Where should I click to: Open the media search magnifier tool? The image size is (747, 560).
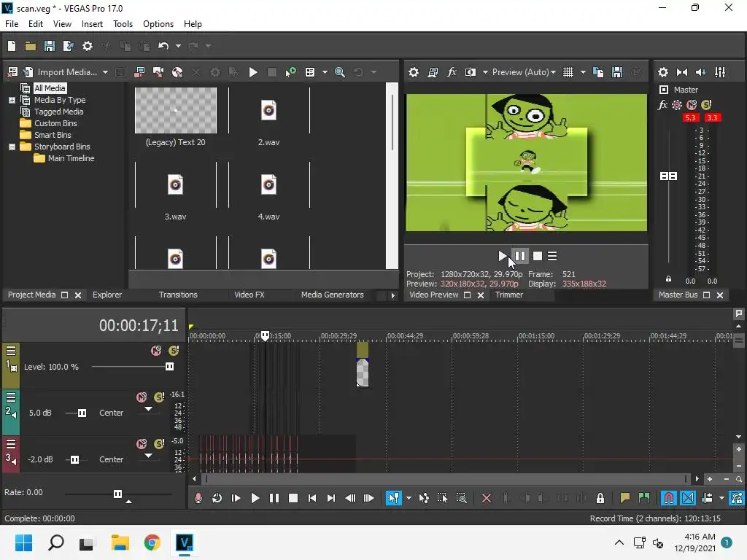coord(340,72)
